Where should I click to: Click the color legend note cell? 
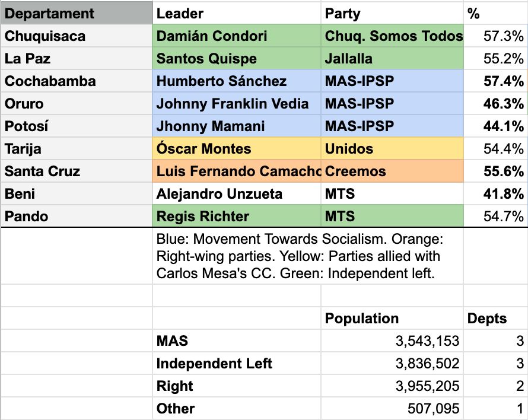tap(308, 256)
